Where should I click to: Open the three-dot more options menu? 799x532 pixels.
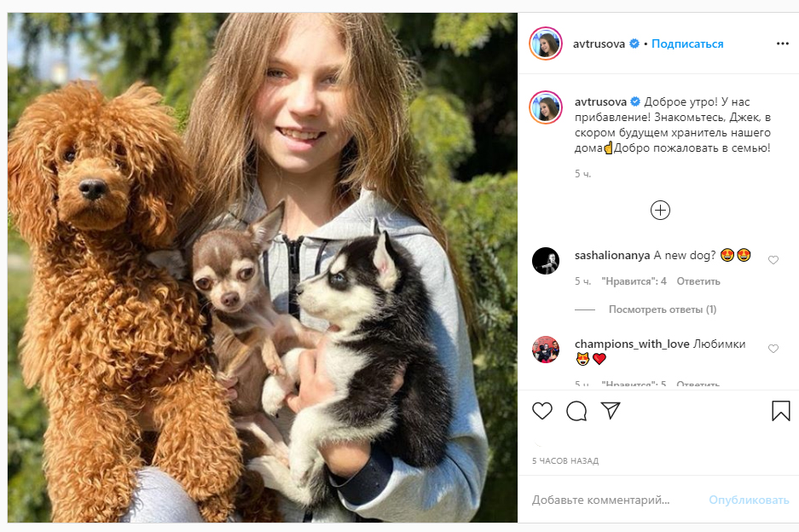[782, 43]
